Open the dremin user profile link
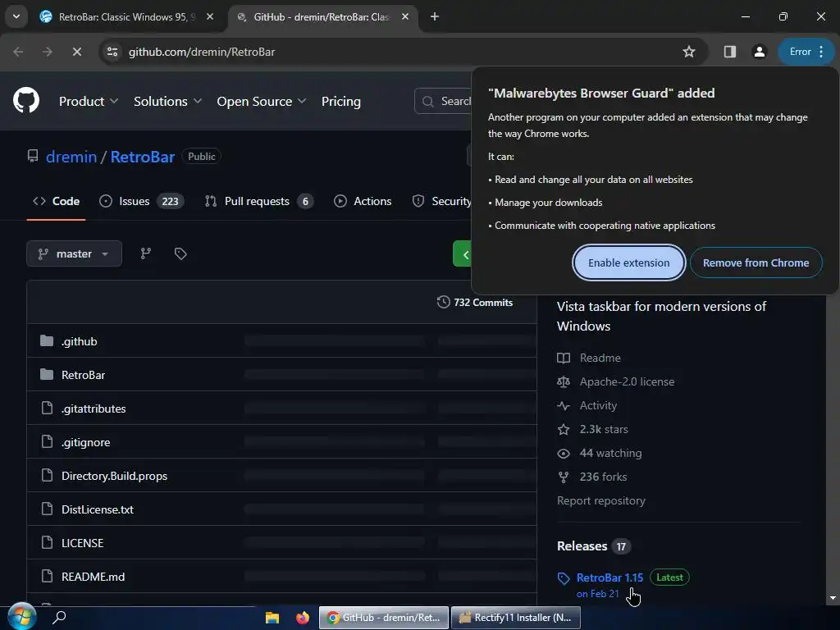840x630 pixels. 71,157
